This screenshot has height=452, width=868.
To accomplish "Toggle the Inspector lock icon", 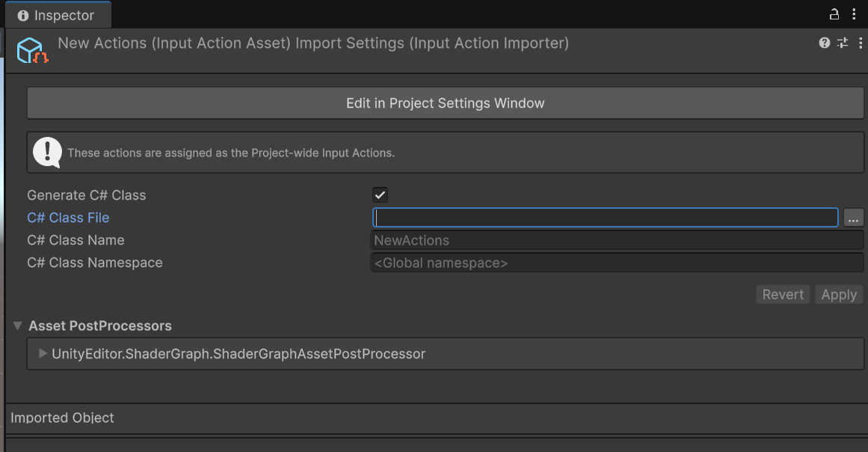I will (834, 14).
